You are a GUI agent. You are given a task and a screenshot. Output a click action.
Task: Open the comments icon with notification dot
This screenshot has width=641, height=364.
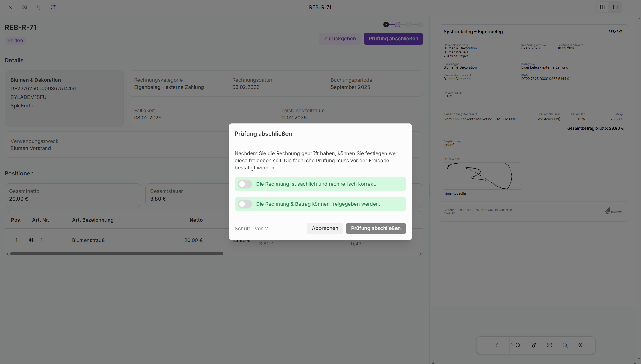click(x=53, y=7)
